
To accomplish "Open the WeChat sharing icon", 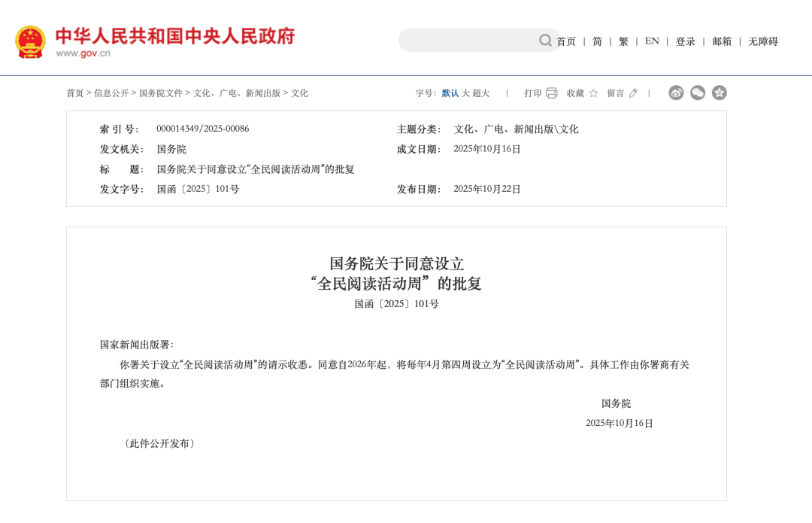I will coord(698,93).
